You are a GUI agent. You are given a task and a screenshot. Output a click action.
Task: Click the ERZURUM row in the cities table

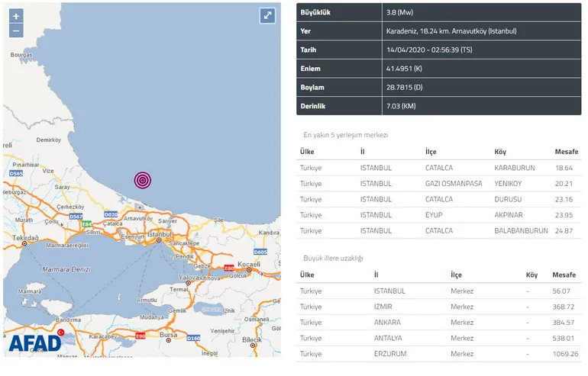tap(438, 354)
